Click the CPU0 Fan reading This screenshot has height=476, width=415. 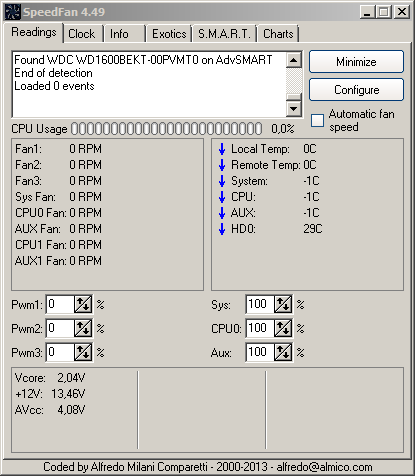58,213
